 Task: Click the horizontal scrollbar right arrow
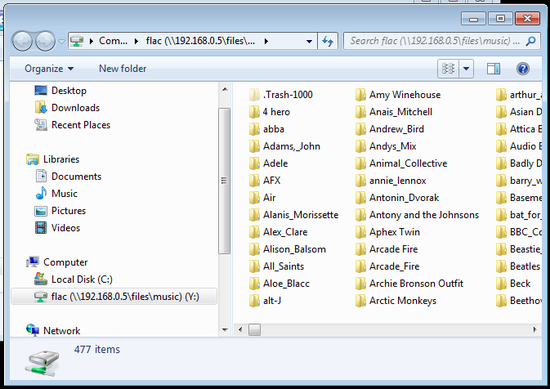[x=535, y=329]
